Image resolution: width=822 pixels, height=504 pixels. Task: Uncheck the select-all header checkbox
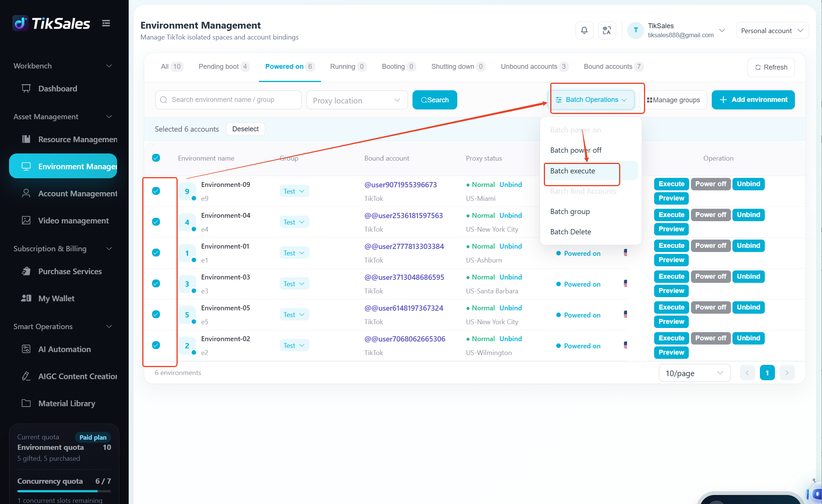(156, 158)
